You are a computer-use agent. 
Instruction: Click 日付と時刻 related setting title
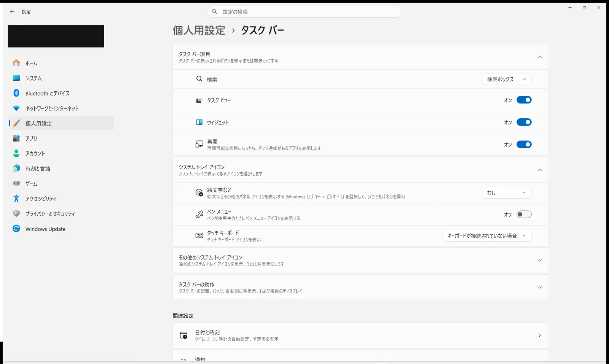(x=207, y=332)
